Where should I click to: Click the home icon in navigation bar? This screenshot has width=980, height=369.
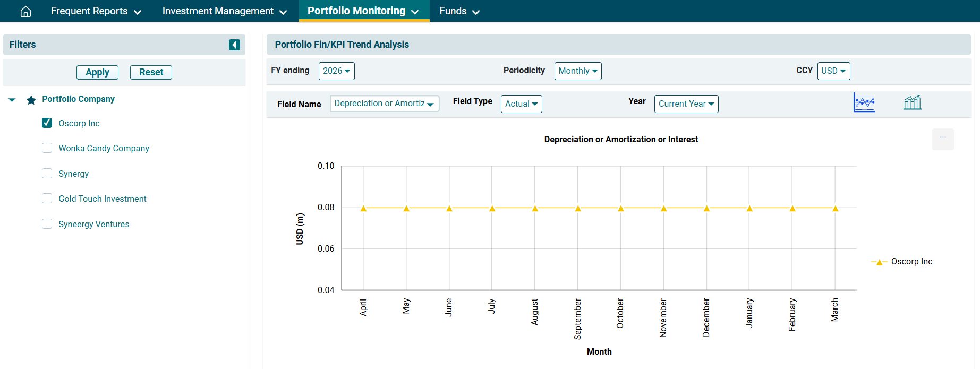[x=25, y=11]
